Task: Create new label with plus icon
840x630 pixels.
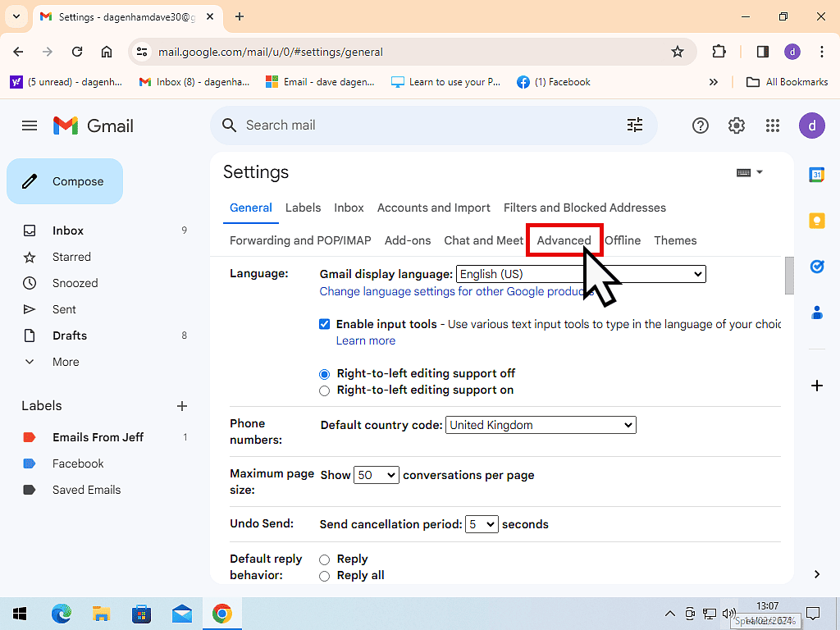Action: pyautogui.click(x=182, y=406)
